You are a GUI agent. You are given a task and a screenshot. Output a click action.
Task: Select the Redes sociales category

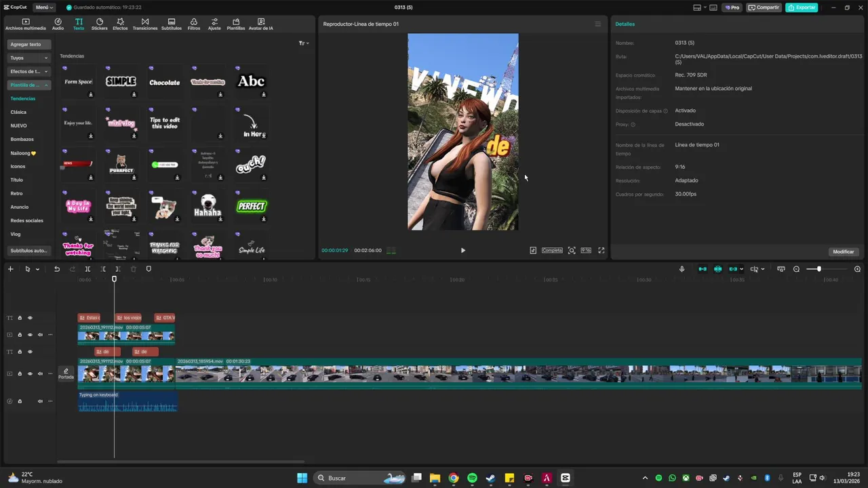[x=27, y=221]
